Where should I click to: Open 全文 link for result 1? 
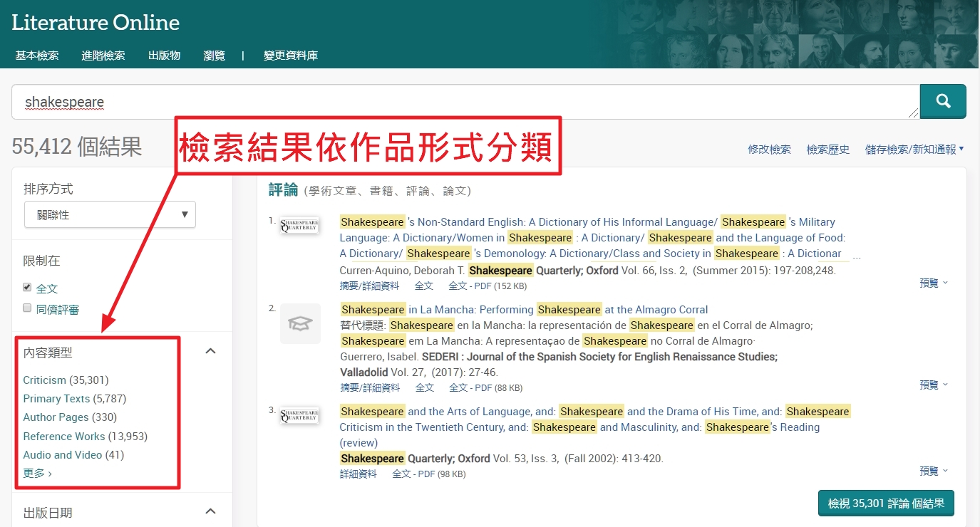424,286
